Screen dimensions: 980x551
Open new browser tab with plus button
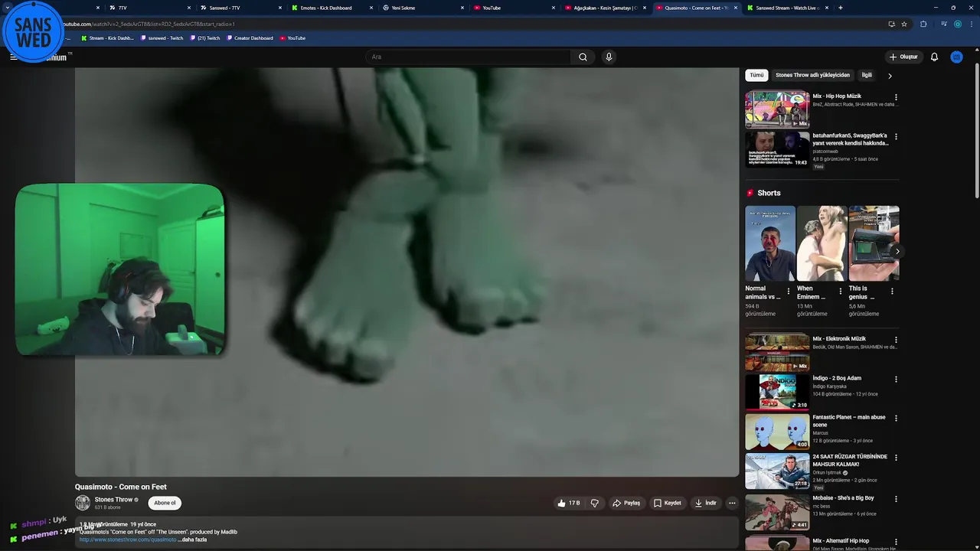841,8
